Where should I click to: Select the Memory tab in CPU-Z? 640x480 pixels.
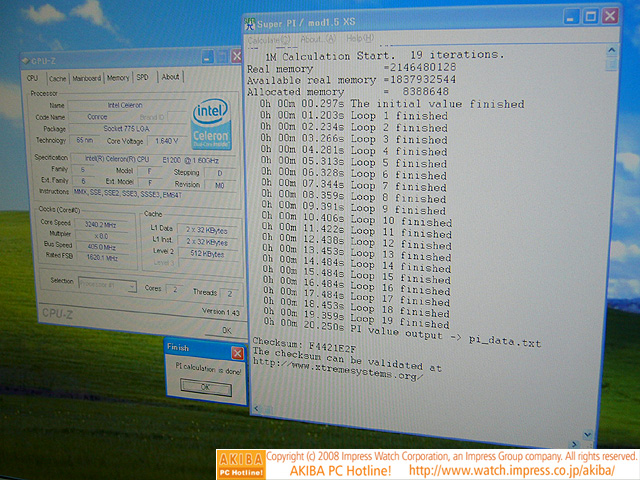click(118, 77)
